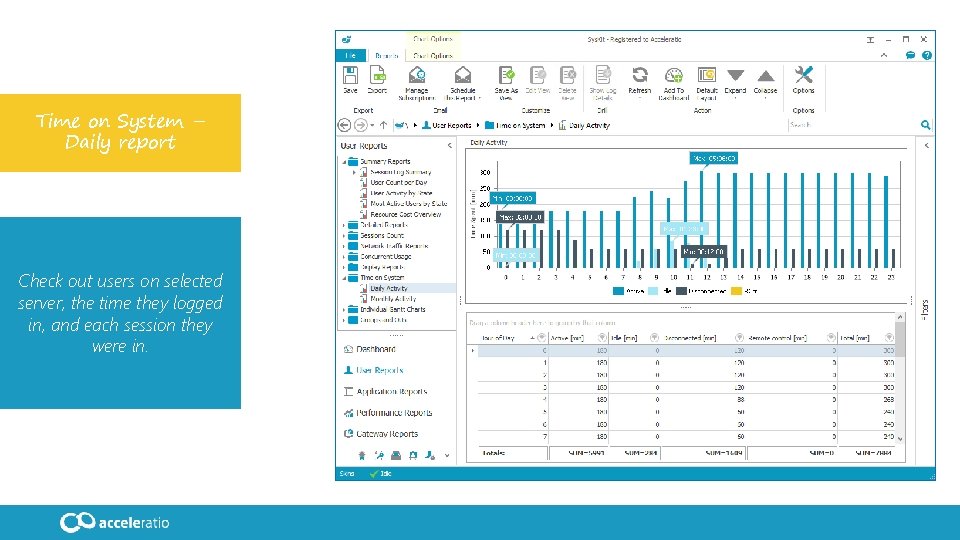This screenshot has width=960, height=540.
Task: Go up one level in breadcrumb
Action: [x=383, y=125]
